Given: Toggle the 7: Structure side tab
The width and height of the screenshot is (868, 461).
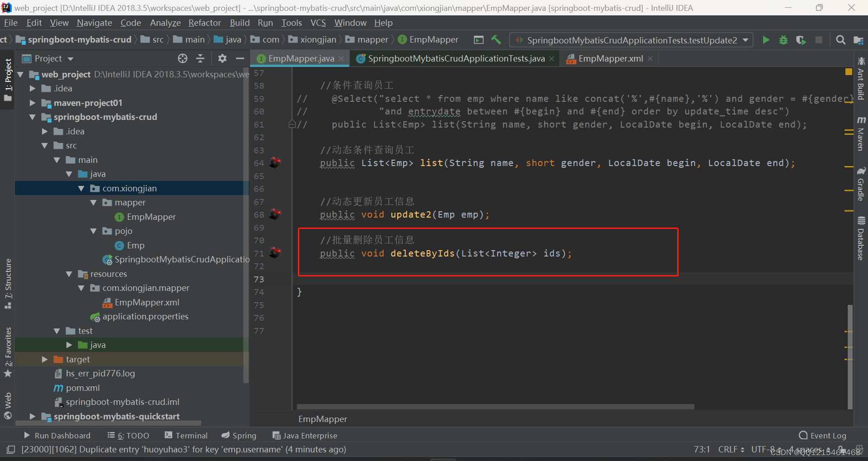Looking at the screenshot, I should (8, 283).
